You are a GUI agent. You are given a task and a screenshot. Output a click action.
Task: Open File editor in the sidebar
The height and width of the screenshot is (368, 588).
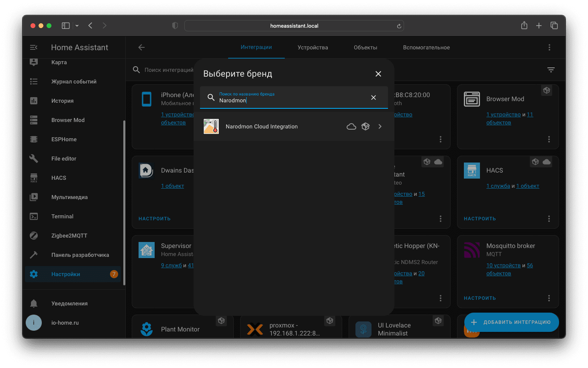[64, 159]
